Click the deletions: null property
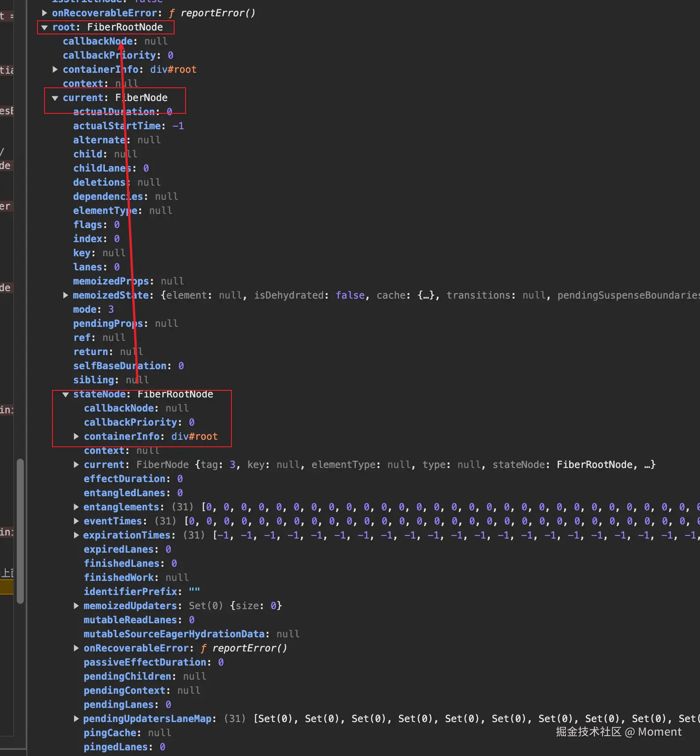Screen dimensions: 700x756 pos(117,183)
